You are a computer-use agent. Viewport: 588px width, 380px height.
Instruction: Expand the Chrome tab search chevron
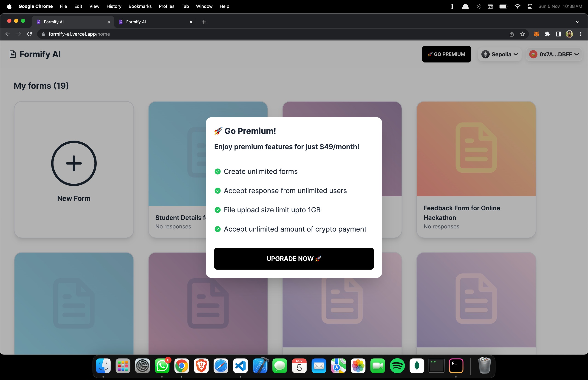tap(577, 22)
